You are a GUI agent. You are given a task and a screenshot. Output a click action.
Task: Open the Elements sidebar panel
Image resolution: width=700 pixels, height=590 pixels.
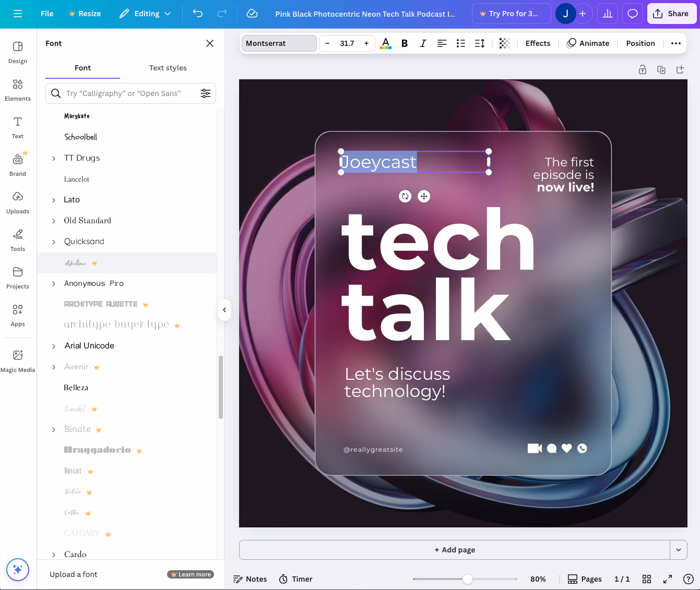pyautogui.click(x=18, y=90)
